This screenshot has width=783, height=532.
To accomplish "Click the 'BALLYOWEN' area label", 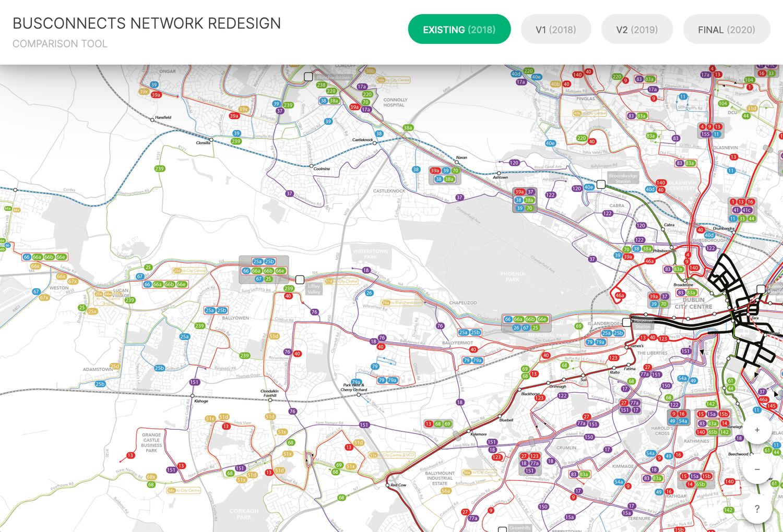I will [235, 318].
